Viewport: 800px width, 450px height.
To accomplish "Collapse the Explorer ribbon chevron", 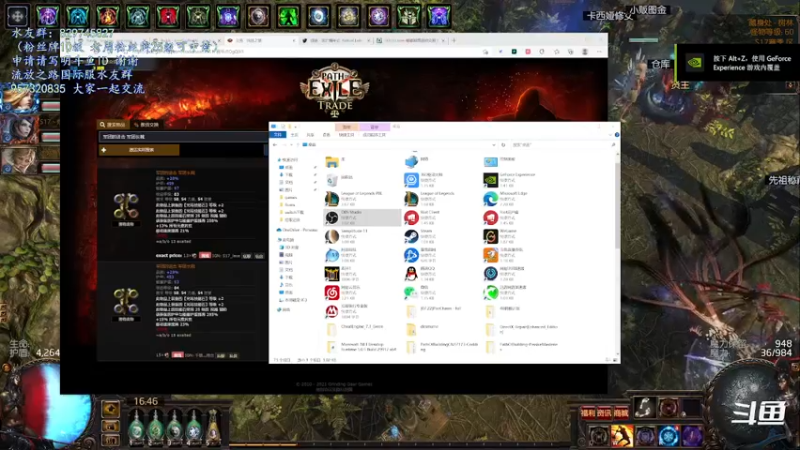I will tap(610, 135).
